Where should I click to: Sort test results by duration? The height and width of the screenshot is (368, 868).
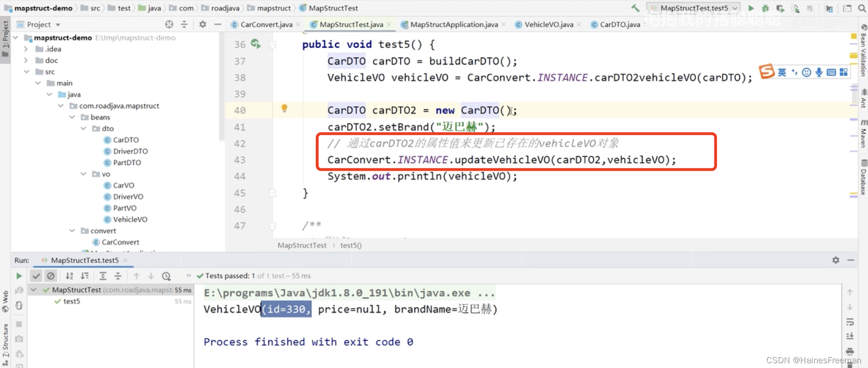(85, 276)
